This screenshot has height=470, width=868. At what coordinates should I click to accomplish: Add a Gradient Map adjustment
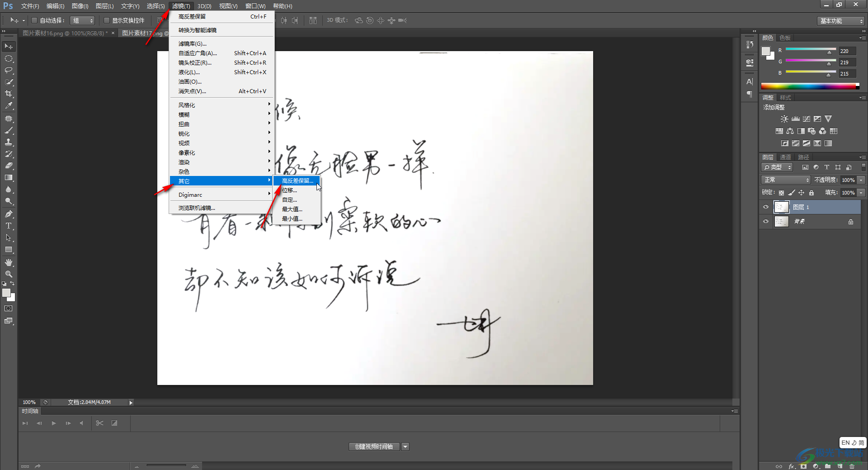click(828, 143)
